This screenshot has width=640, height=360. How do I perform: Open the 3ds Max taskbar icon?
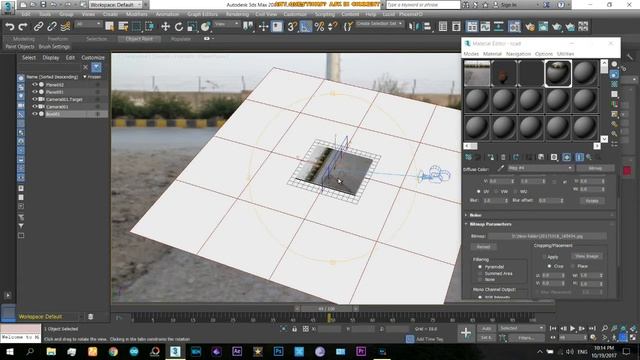pos(175,351)
